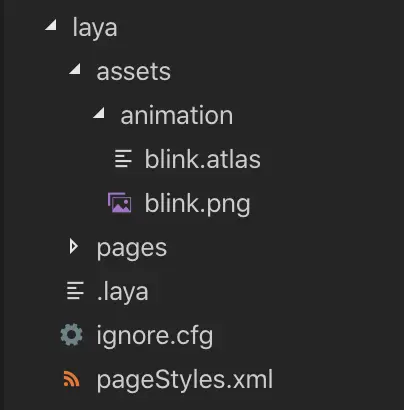Collapse the animation folder arrow

click(x=99, y=113)
